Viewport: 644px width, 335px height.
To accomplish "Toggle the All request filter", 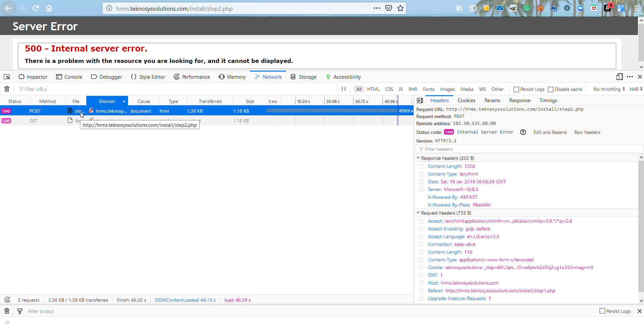I will 359,89.
